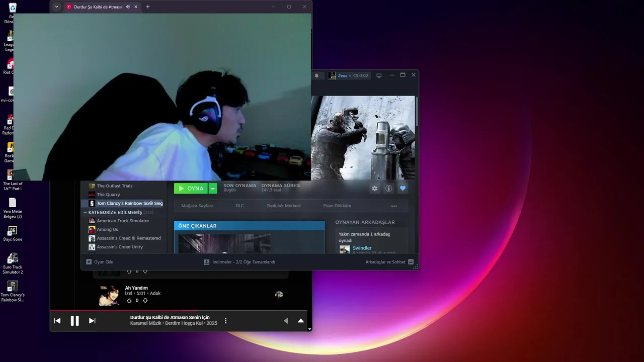Launch the Days Gone desktop shortcut
644x362 pixels.
pyautogui.click(x=13, y=234)
